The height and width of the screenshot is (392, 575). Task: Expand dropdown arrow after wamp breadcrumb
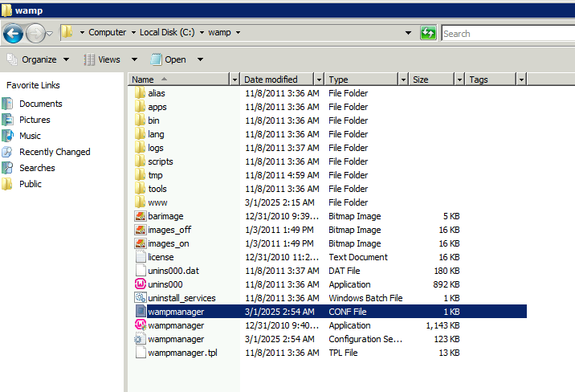(238, 32)
